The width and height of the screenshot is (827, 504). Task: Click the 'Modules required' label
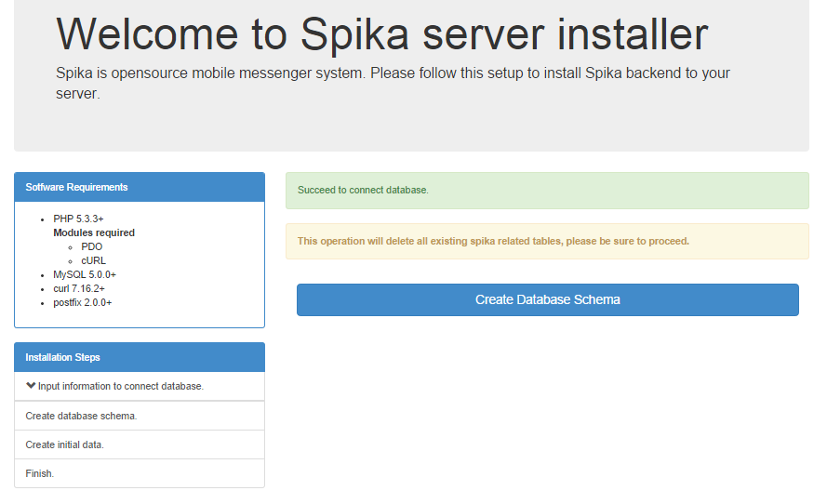tap(94, 233)
